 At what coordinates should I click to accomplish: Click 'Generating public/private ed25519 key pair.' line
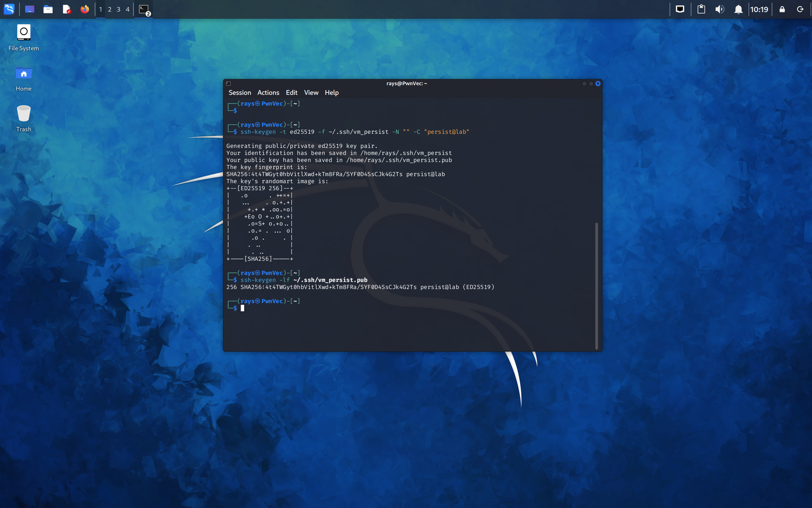302,146
